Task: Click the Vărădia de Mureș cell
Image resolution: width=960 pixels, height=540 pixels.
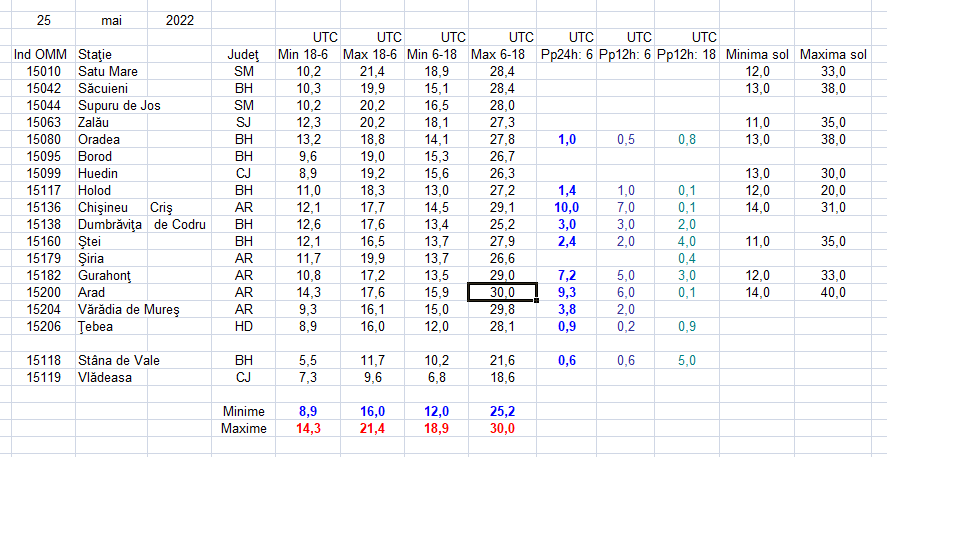Action: (x=129, y=310)
